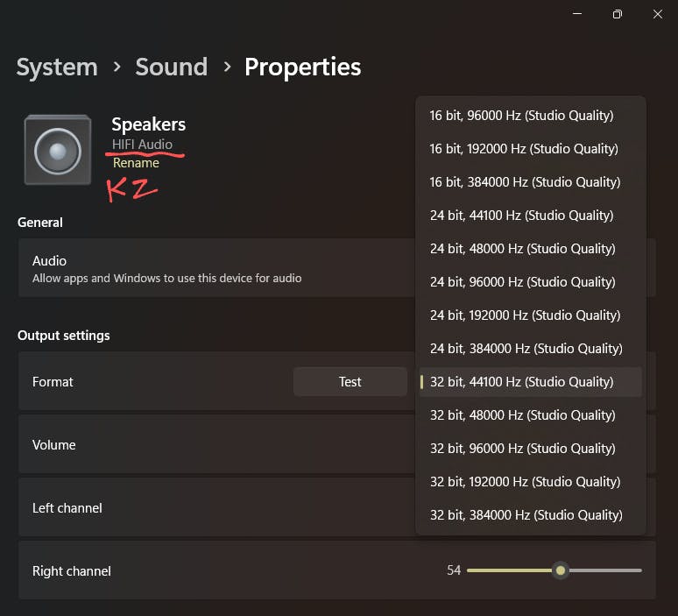This screenshot has height=616, width=678.
Task: Select 32 bit, 44100 Hz highlighted option
Action: tap(521, 382)
